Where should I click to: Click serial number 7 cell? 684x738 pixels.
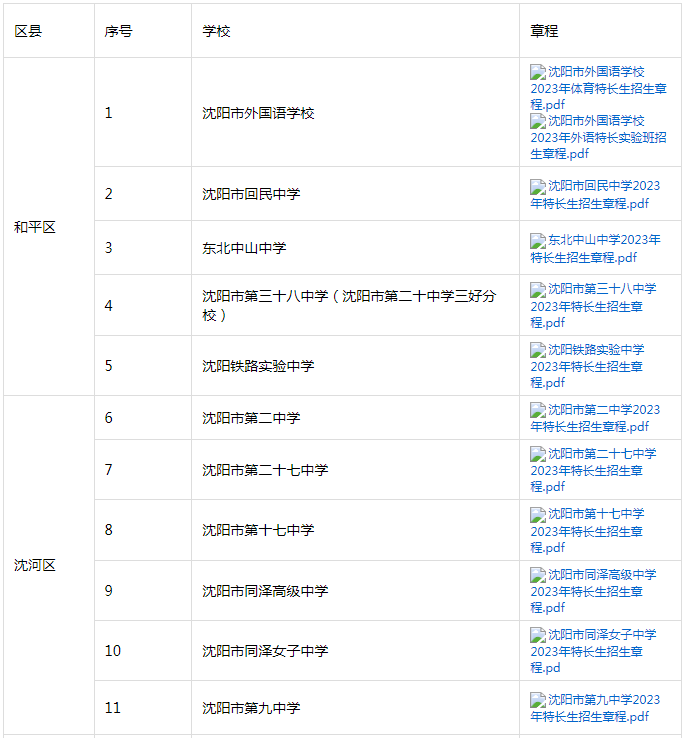coord(143,470)
